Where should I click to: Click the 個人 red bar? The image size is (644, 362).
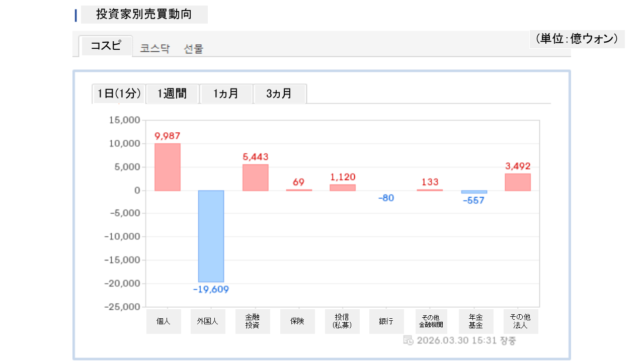coord(167,167)
